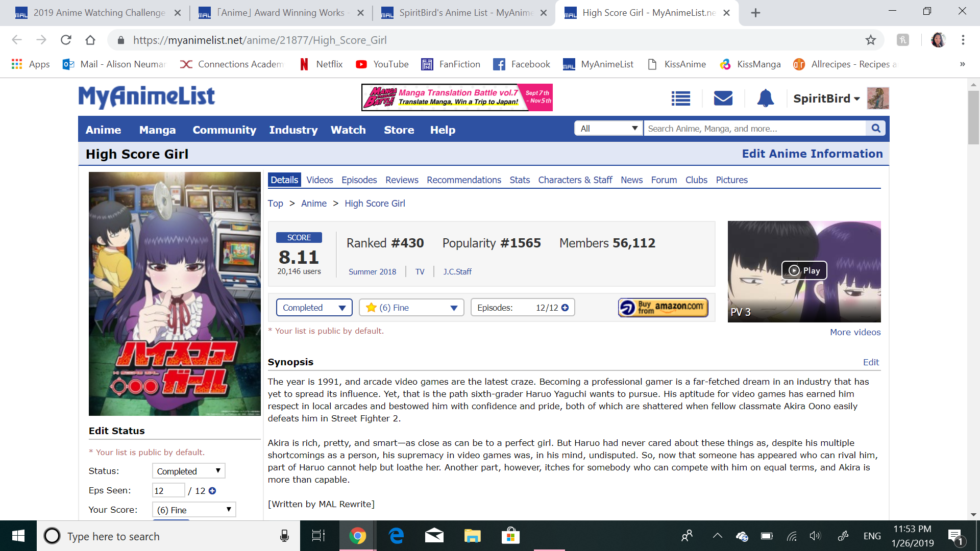This screenshot has height=551, width=980.
Task: Click the Buy from Amazon button
Action: 663,308
